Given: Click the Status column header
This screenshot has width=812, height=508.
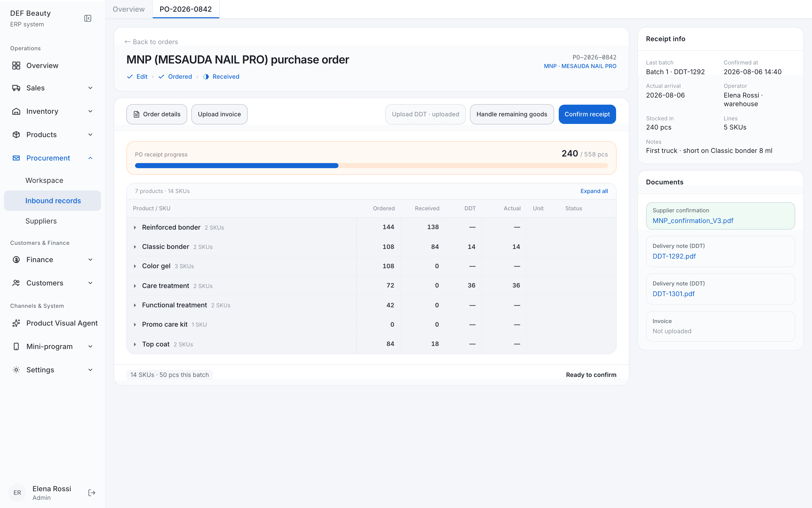Looking at the screenshot, I should point(573,208).
